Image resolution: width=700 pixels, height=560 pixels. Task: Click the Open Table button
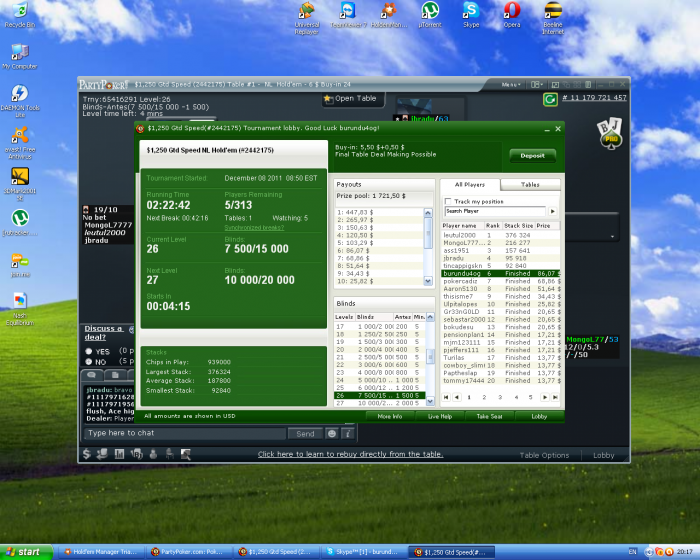pos(353,99)
